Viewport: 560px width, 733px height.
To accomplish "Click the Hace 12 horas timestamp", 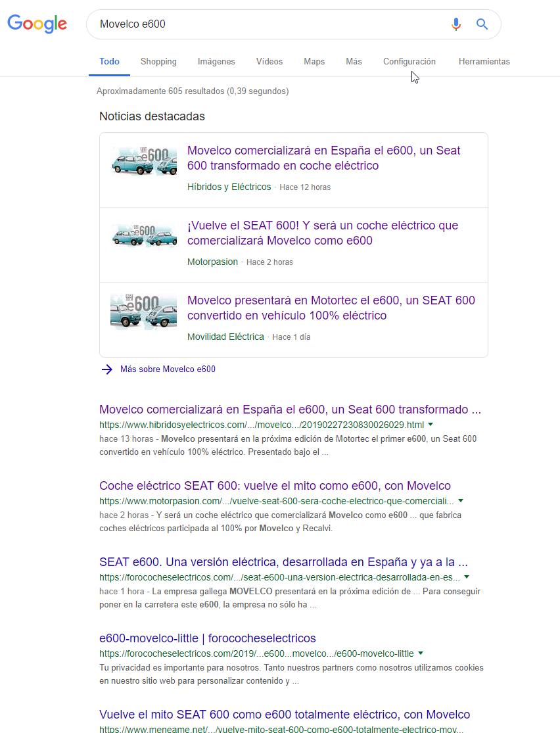I will pyautogui.click(x=305, y=187).
